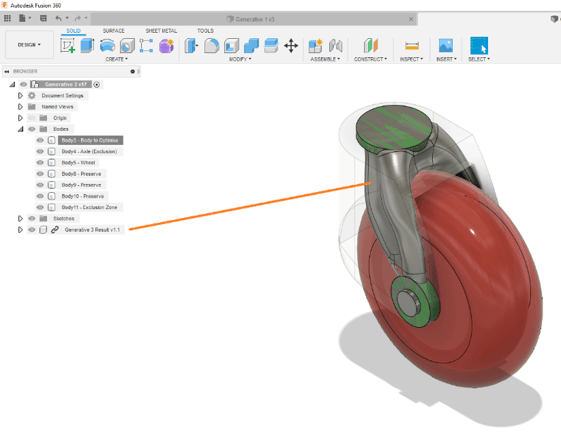The image size is (561, 436).
Task: Open the CREATE dropdown menu
Action: coord(116,59)
